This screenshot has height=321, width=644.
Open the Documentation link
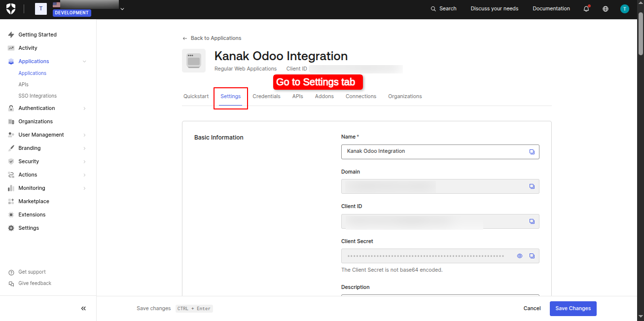[551, 9]
